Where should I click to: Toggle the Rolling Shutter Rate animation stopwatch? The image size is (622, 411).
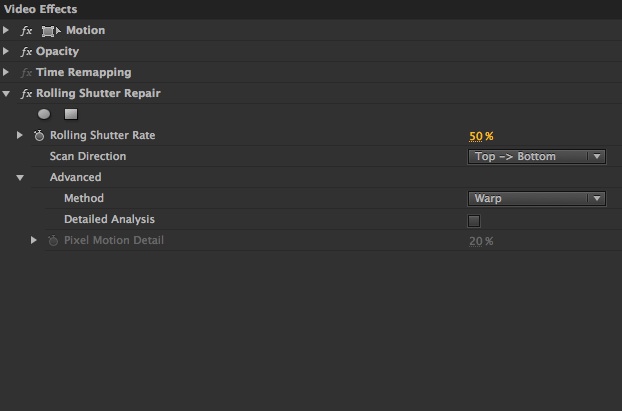coord(39,136)
